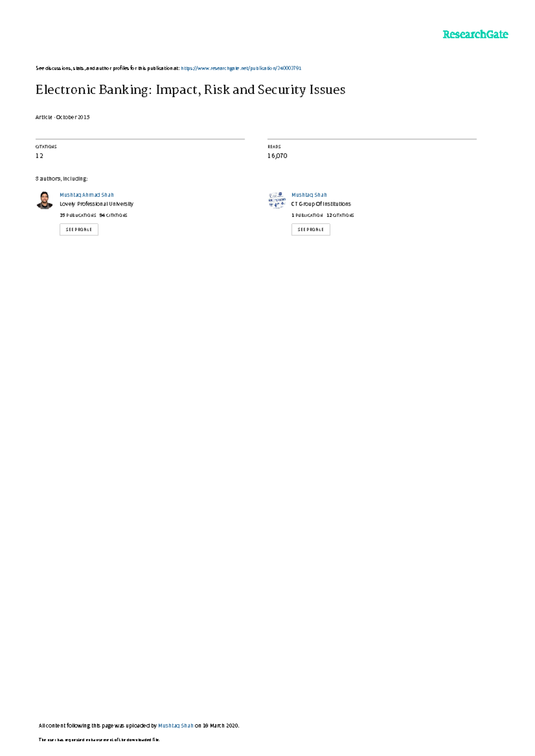Click CT Group Of Institutions affiliation
535x756 pixels.
(x=321, y=204)
